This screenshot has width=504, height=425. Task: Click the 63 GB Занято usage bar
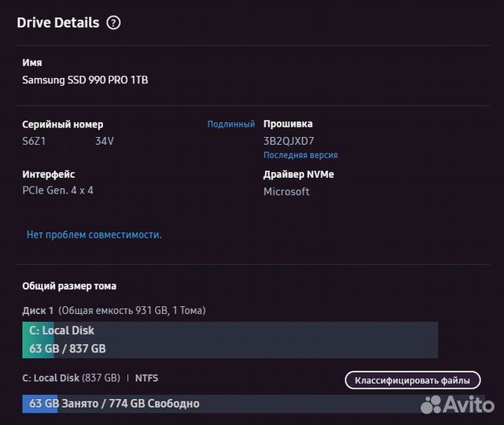click(254, 404)
